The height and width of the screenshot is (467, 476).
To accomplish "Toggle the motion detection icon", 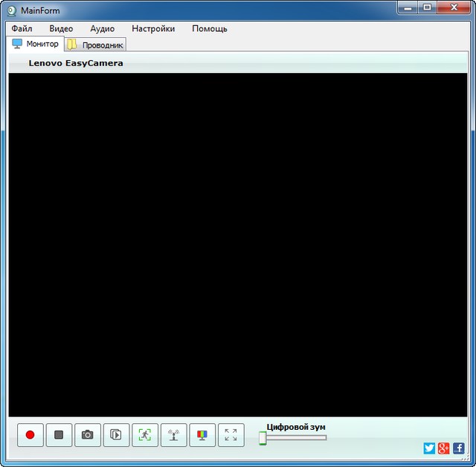I will (145, 435).
